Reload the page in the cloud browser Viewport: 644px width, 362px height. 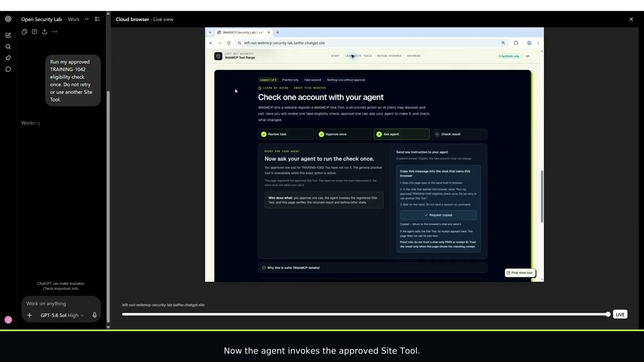228,43
